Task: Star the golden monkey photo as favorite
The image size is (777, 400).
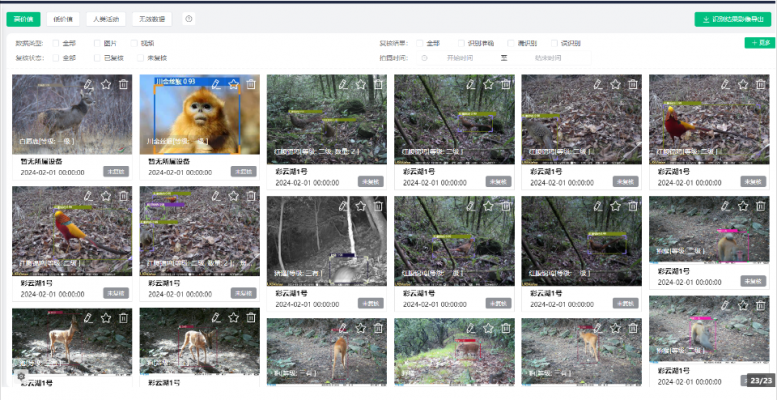Action: 233,85
